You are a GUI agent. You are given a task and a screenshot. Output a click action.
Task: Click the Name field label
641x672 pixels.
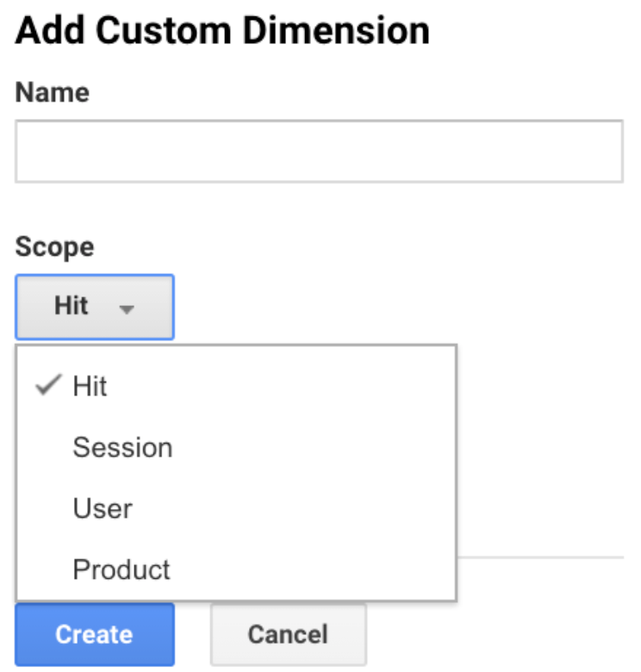(x=53, y=92)
